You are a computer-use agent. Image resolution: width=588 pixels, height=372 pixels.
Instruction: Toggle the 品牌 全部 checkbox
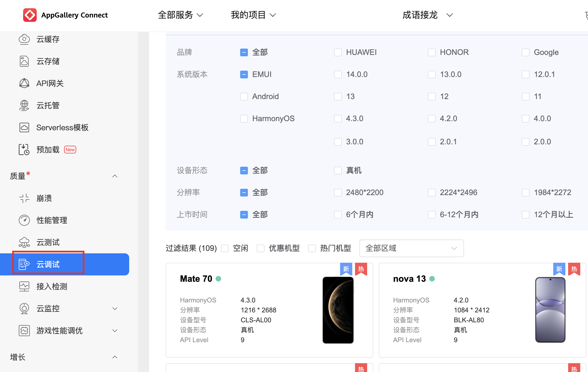(x=244, y=52)
